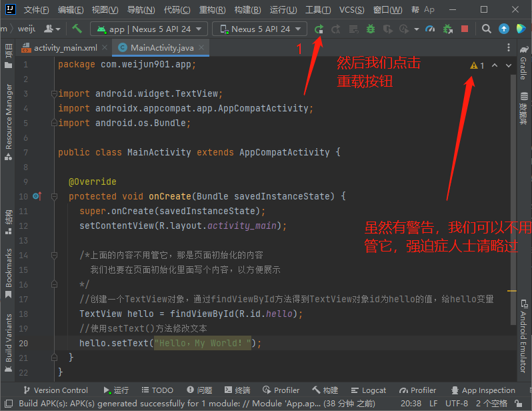Open TODO tool window

(157, 390)
